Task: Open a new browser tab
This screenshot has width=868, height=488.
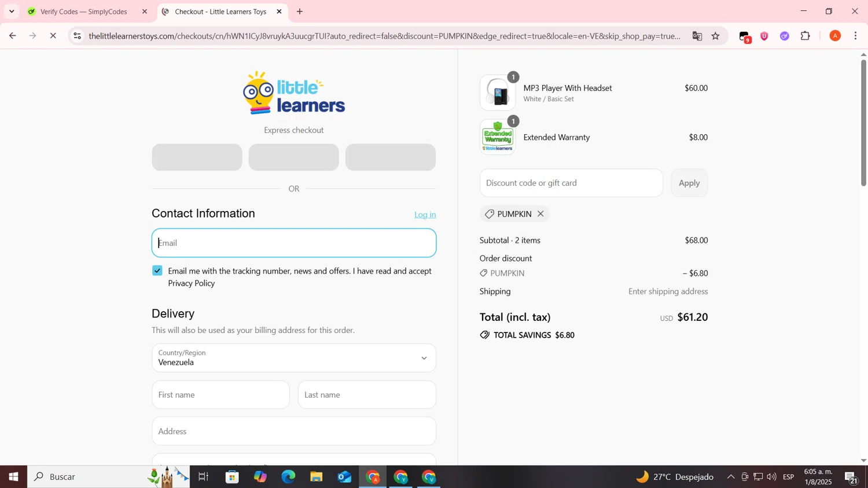Action: pyautogui.click(x=300, y=12)
